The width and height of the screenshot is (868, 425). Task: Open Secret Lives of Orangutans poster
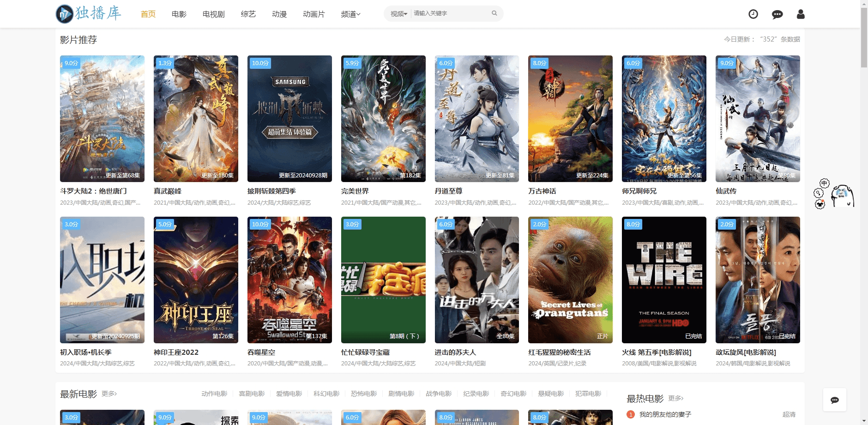click(x=571, y=280)
